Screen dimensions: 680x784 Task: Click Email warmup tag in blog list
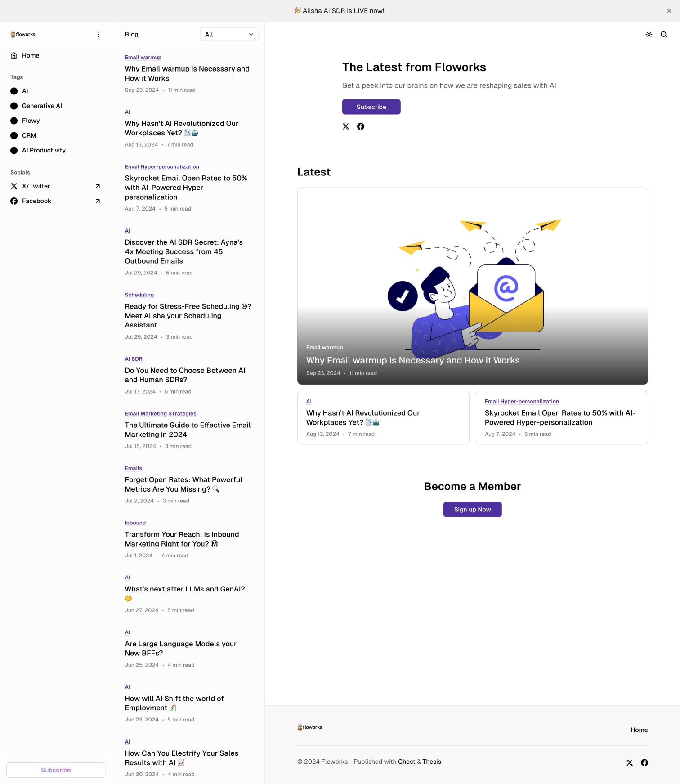tap(143, 57)
